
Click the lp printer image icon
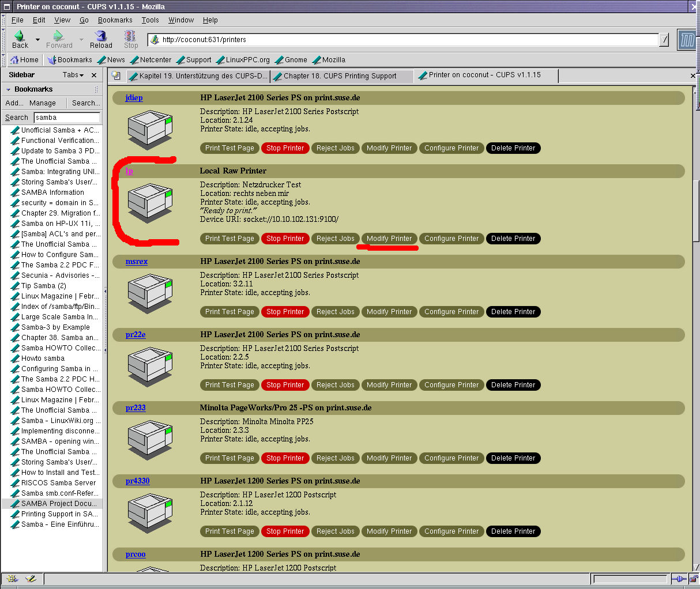[150, 203]
